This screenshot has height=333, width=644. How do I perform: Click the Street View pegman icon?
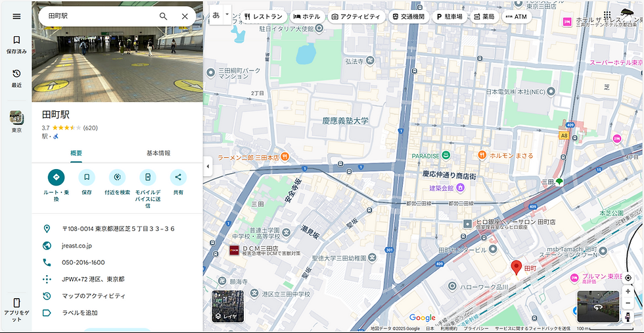[x=628, y=317]
